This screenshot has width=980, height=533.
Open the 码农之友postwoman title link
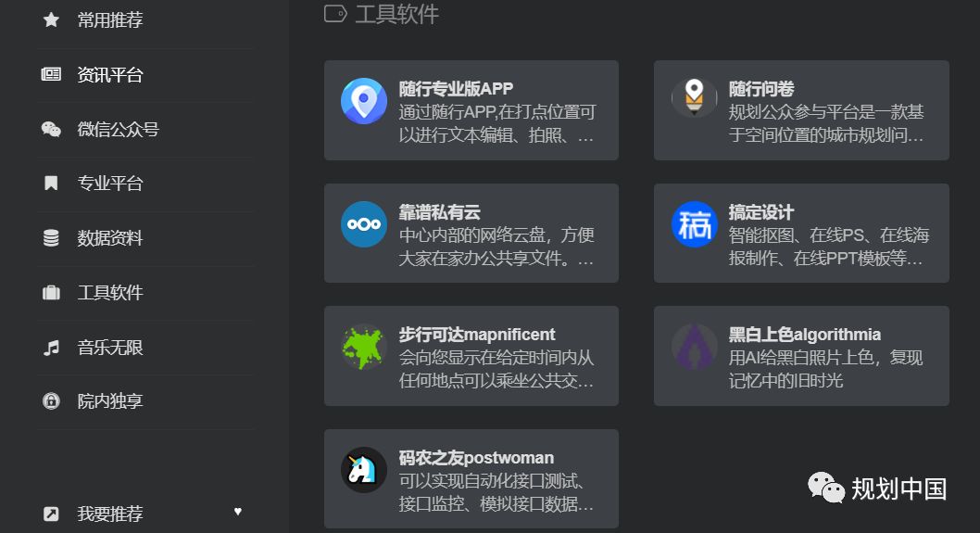(476, 458)
